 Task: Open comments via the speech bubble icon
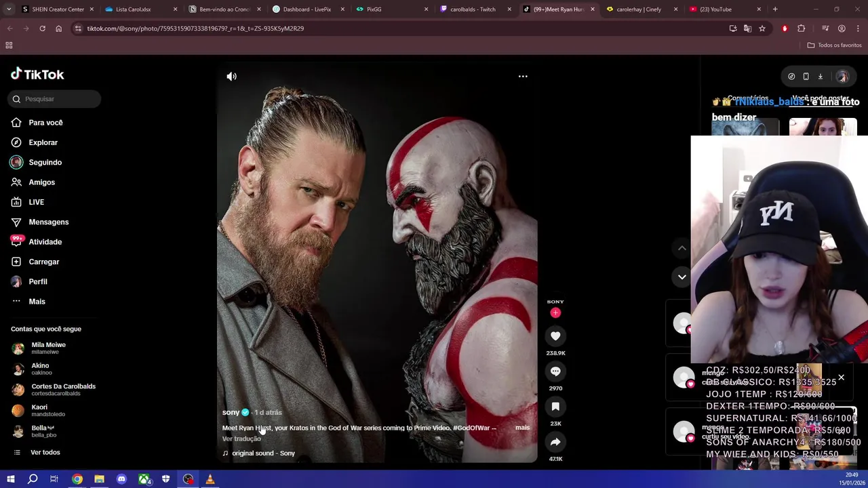click(x=555, y=371)
